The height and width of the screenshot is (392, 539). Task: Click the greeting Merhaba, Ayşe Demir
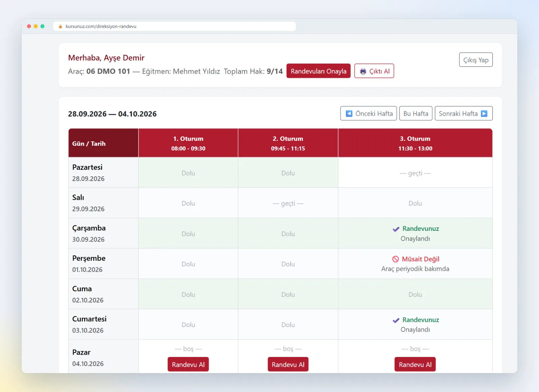point(106,58)
